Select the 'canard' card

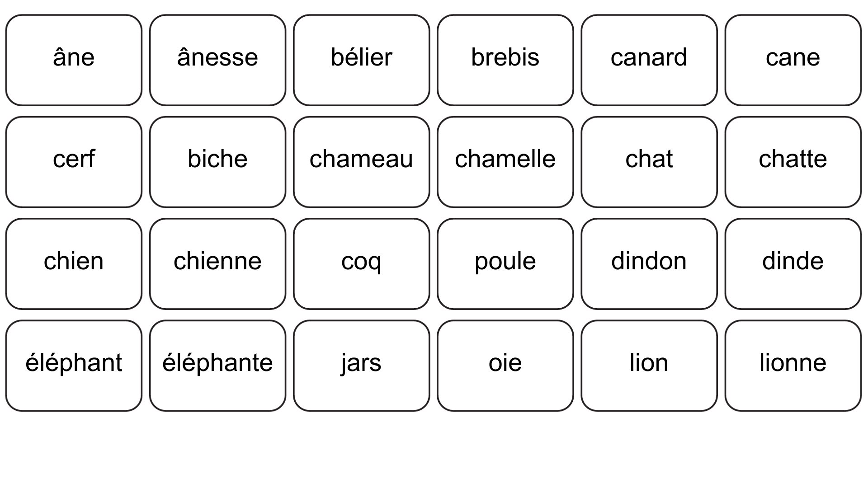point(649,60)
